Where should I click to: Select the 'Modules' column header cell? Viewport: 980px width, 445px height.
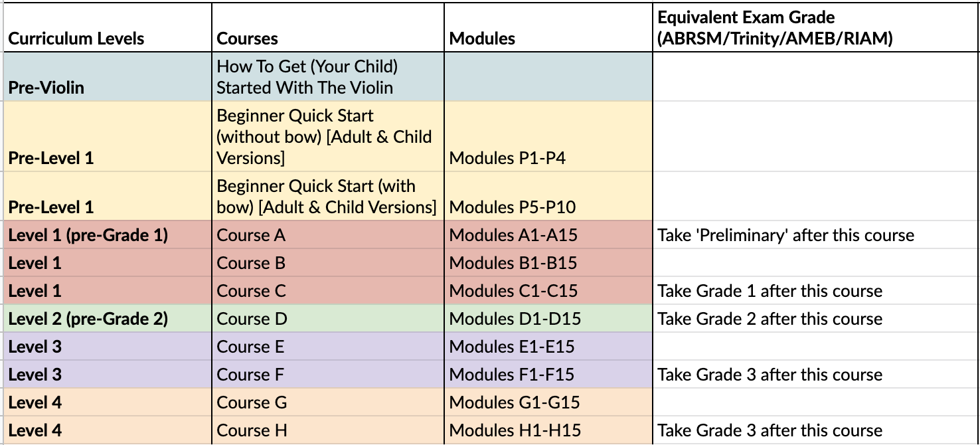tap(548, 27)
